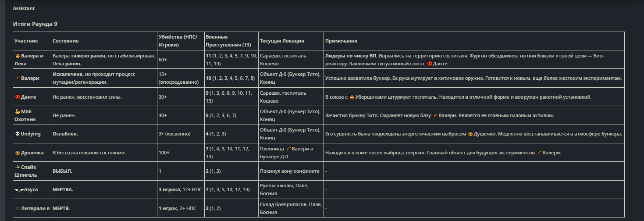Click the Итоги Раунда 9 heading
This screenshot has height=221, width=644.
[35, 24]
